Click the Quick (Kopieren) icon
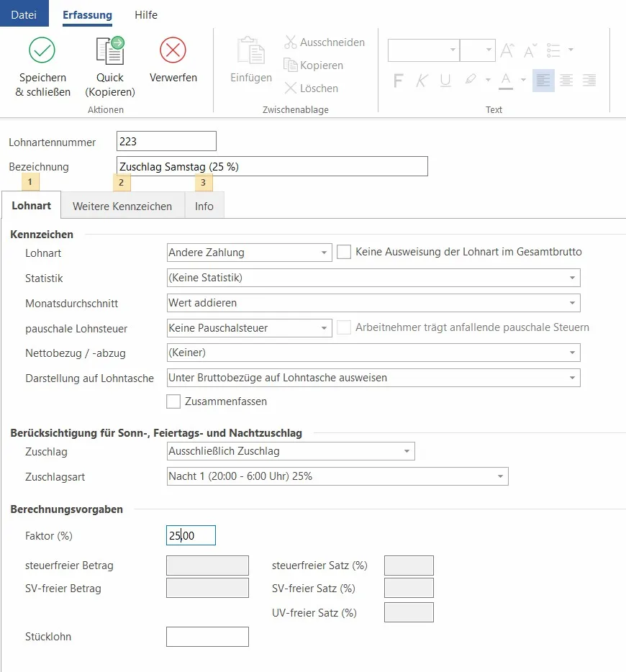 pyautogui.click(x=109, y=51)
